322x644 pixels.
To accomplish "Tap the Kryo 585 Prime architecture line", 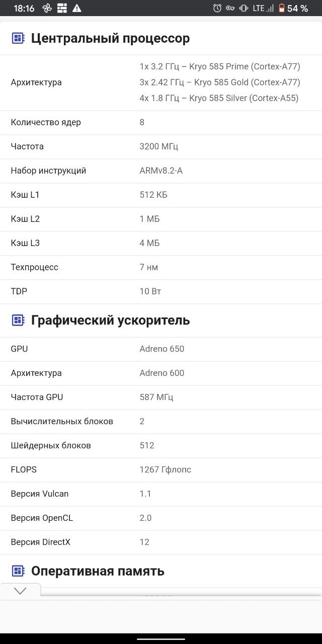I will pyautogui.click(x=219, y=66).
